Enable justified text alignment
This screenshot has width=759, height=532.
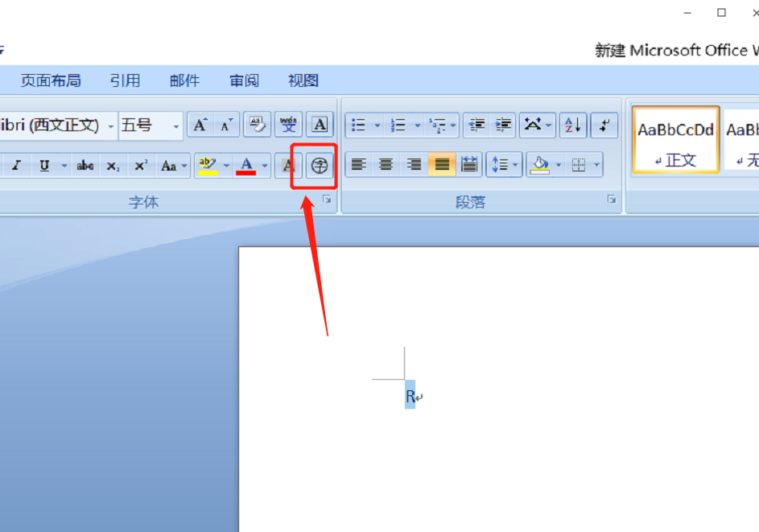pyautogui.click(x=442, y=165)
